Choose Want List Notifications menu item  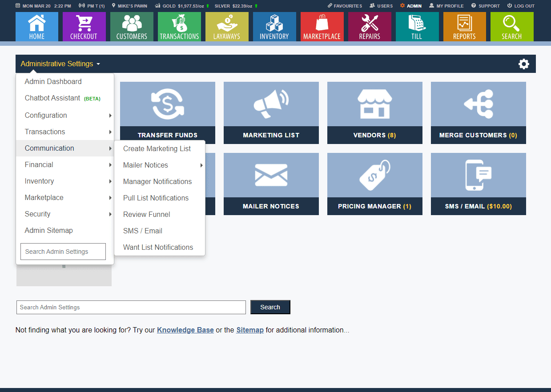[158, 248]
